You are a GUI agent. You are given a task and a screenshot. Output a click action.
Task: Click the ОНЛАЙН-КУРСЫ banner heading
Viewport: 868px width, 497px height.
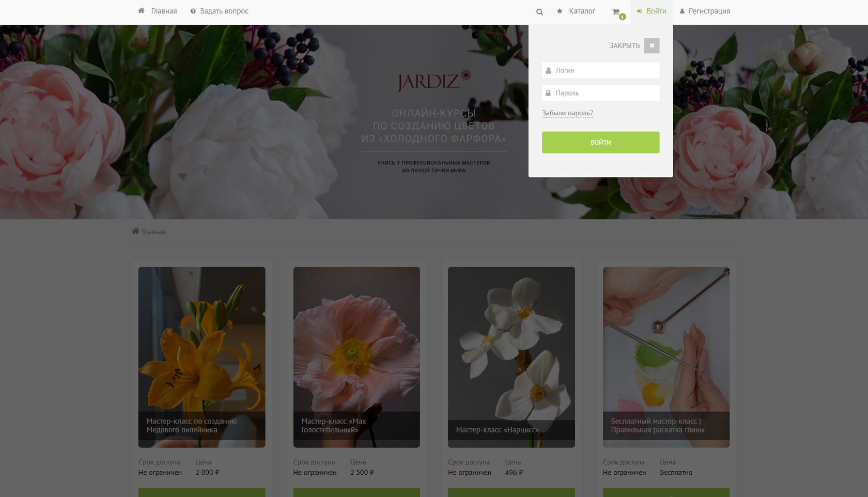433,113
